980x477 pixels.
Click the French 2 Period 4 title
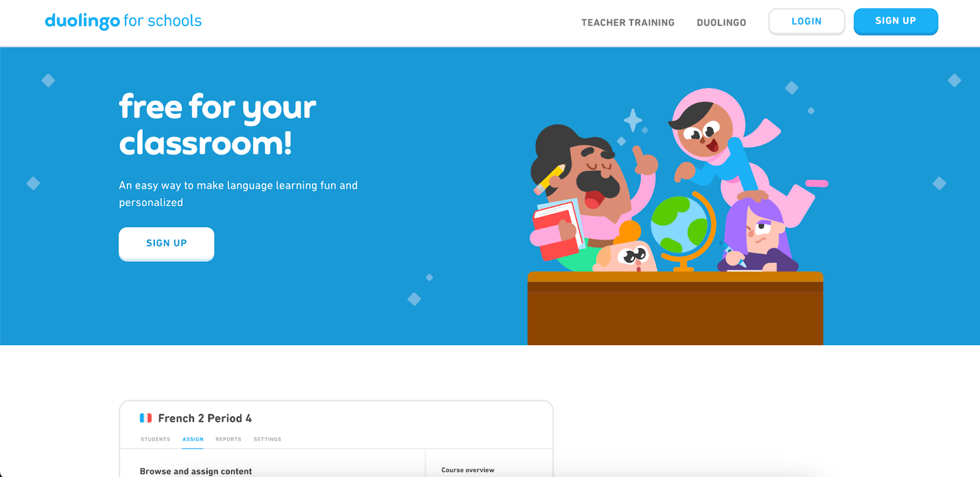pos(205,418)
